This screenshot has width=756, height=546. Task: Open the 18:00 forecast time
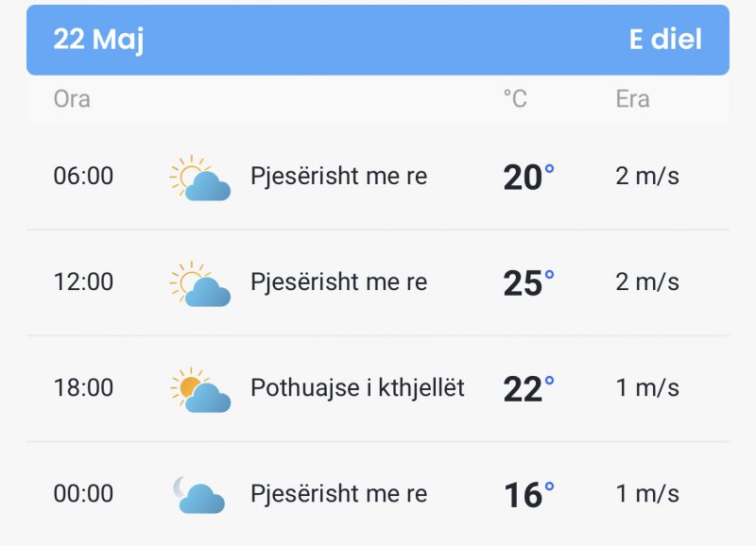coord(83,387)
